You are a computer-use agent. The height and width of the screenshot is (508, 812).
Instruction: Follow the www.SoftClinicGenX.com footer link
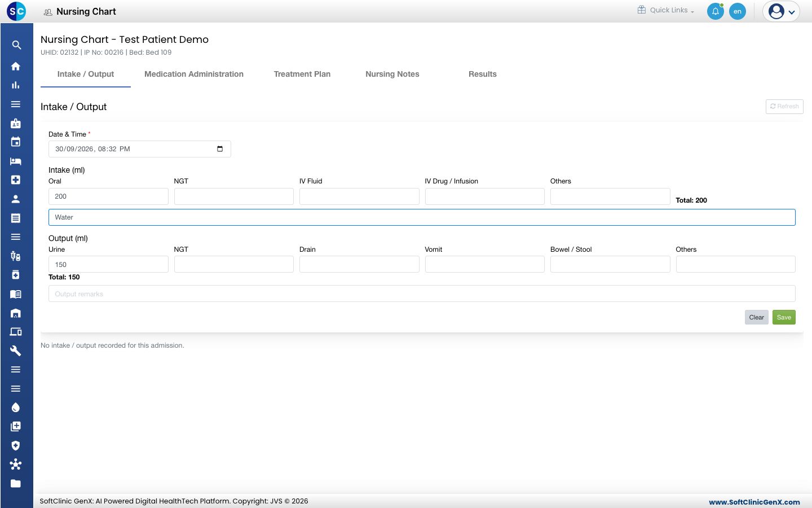(754, 502)
